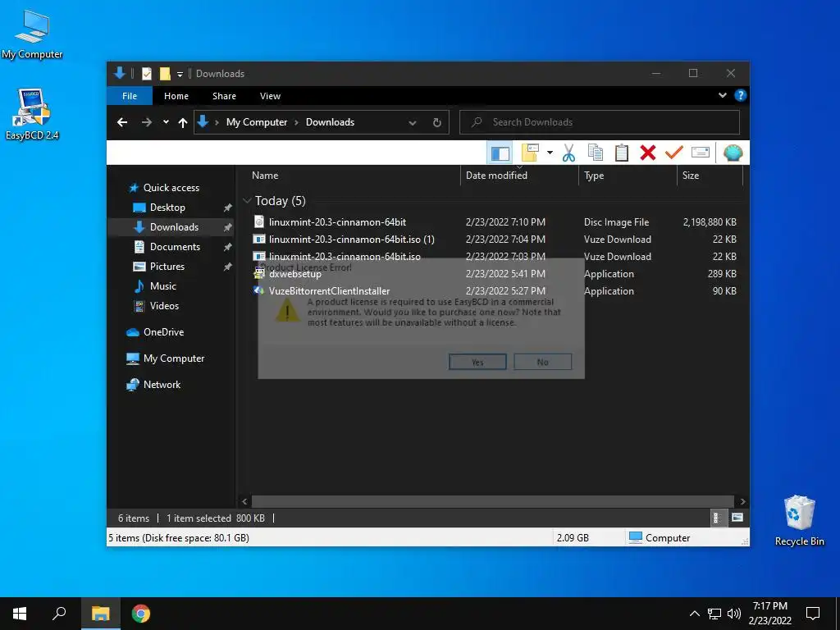The width and height of the screenshot is (840, 630).
Task: Select the linuxmint-20.3-cinnamon-64bit disc image file
Action: click(x=337, y=221)
